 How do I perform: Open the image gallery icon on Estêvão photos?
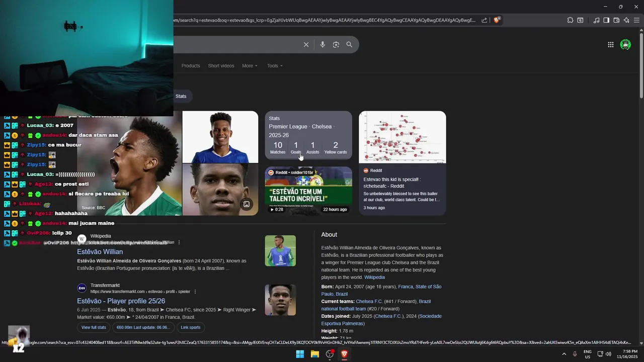(247, 204)
